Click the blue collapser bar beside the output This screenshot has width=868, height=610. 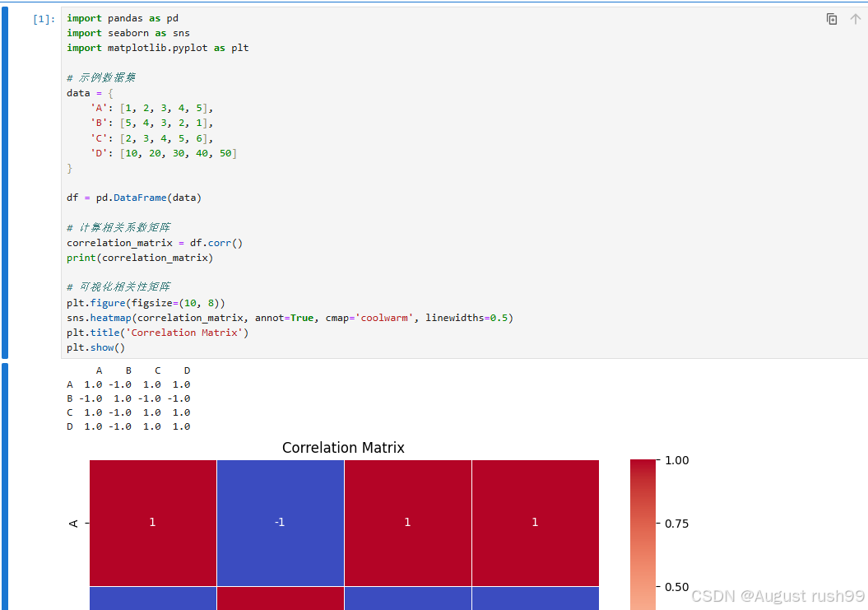pos(5,487)
